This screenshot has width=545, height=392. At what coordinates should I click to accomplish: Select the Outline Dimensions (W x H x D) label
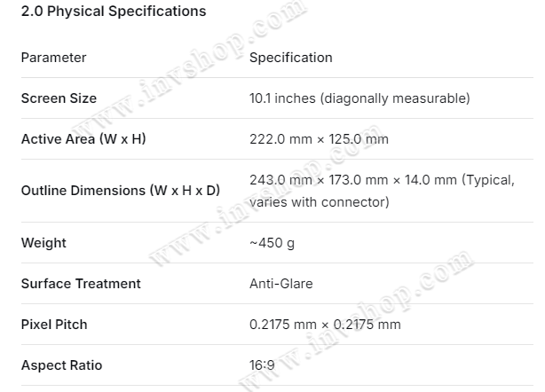point(120,191)
